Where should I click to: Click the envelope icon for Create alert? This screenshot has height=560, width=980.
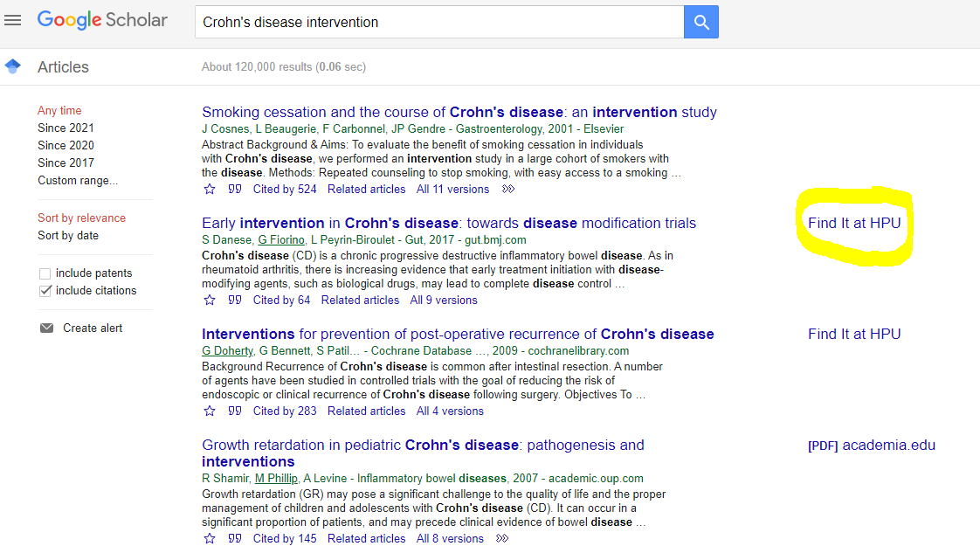tap(47, 328)
